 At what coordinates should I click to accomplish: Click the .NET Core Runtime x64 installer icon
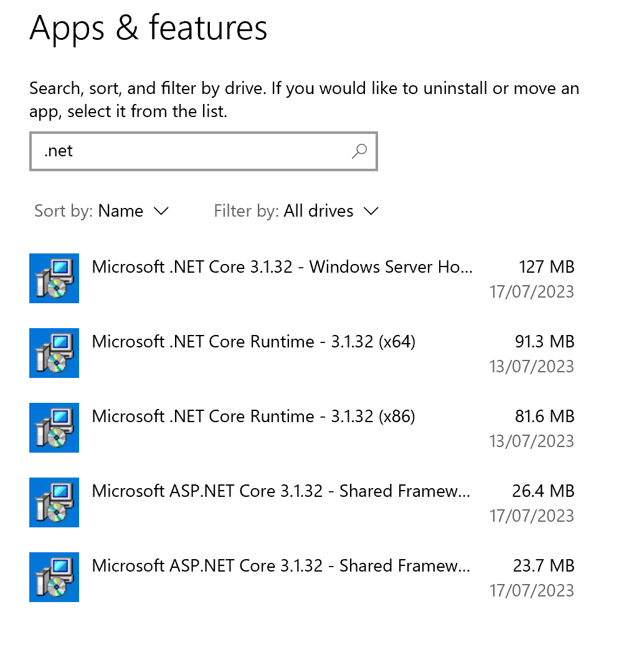54,353
